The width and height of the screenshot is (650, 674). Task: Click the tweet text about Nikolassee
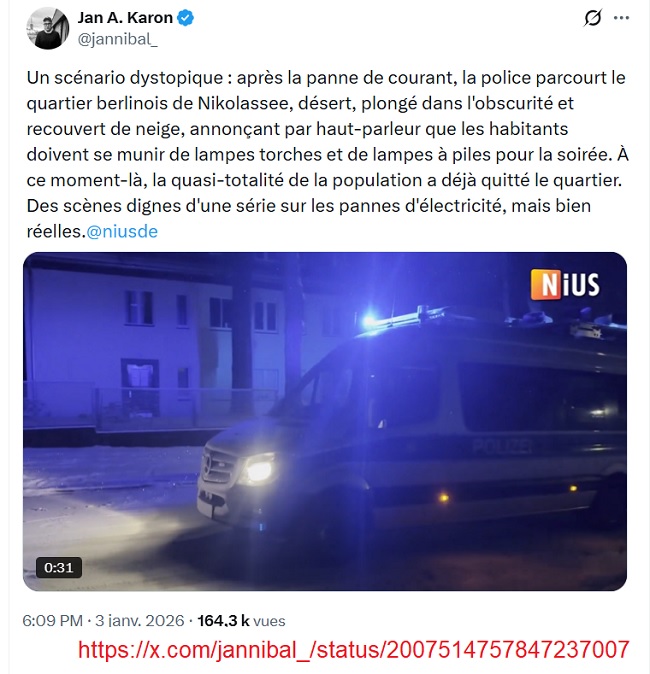coord(327,154)
